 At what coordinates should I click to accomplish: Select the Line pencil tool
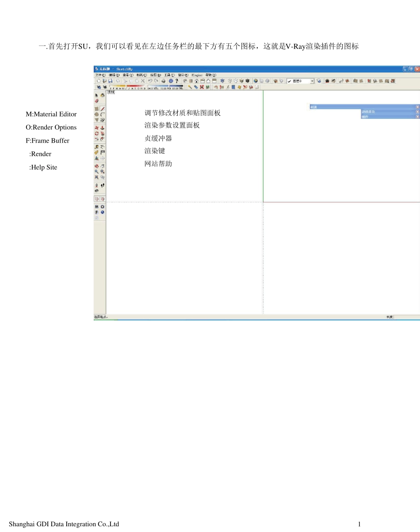point(103,109)
